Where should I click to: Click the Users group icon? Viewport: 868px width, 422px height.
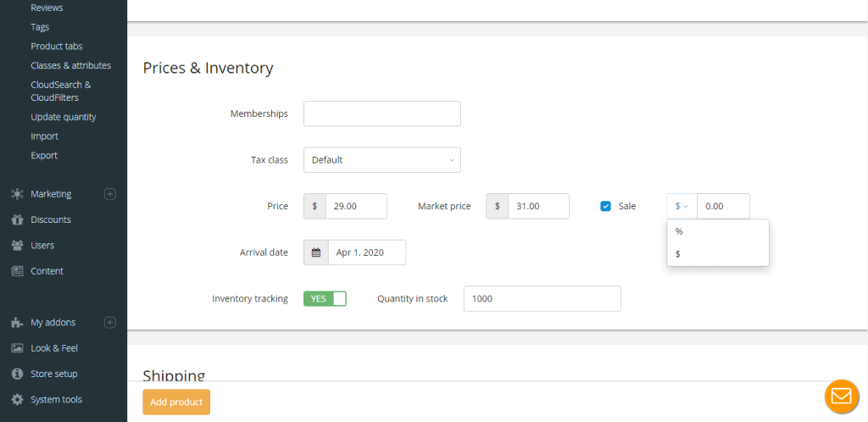(17, 245)
